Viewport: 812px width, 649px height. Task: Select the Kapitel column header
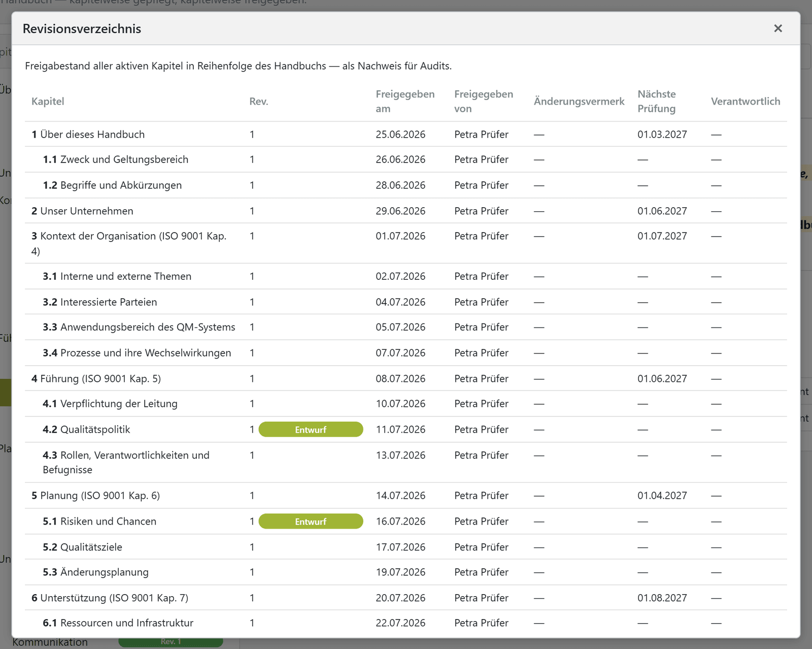pyautogui.click(x=48, y=101)
